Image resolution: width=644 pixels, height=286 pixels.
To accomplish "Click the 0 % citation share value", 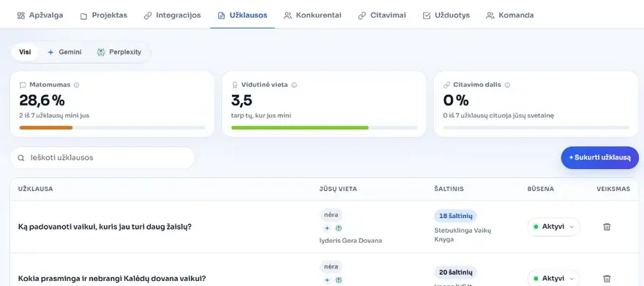I will coord(456,100).
